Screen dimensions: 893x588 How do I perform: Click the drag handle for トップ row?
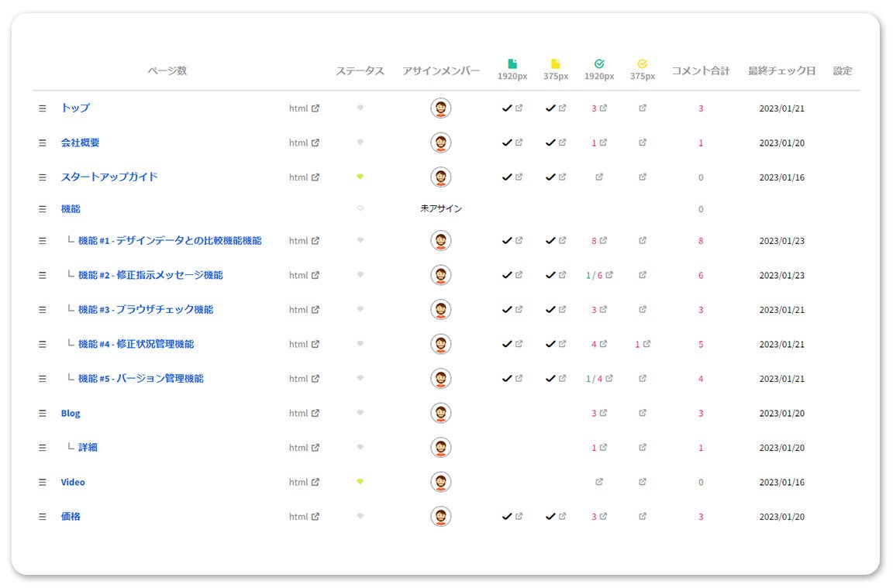pos(42,108)
